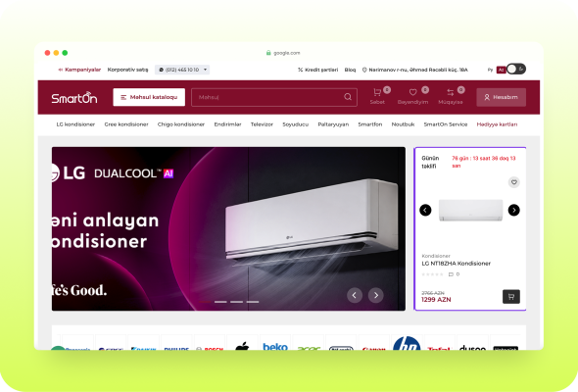Open the Paltaryuyan category
The height and width of the screenshot is (392, 578).
click(x=333, y=124)
